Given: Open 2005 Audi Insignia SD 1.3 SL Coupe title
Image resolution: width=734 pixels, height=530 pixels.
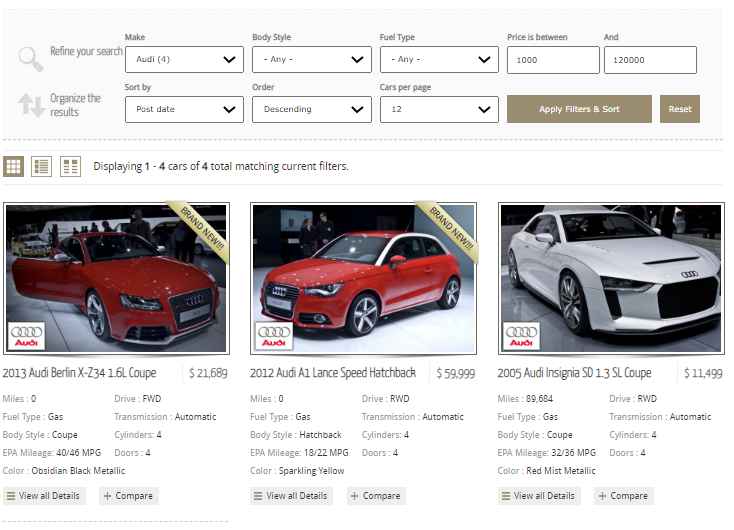Looking at the screenshot, I should [x=574, y=373].
